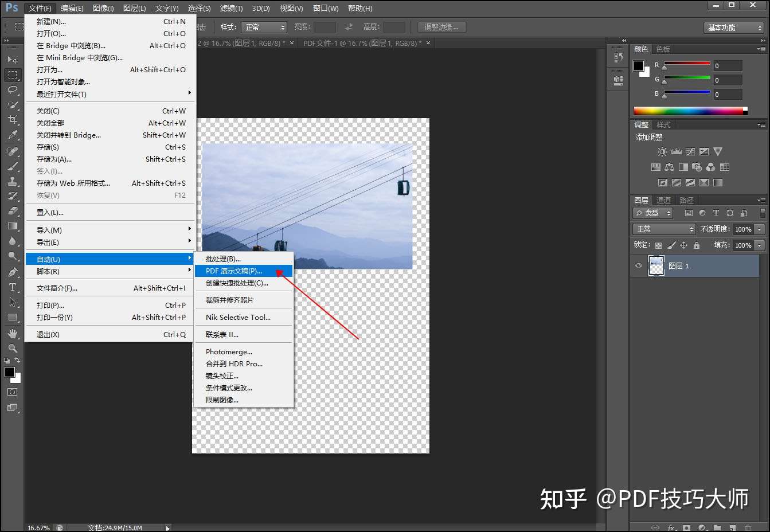Select the Zoom tool in toolbar
Screen dimensions: 770x532
click(x=13, y=348)
